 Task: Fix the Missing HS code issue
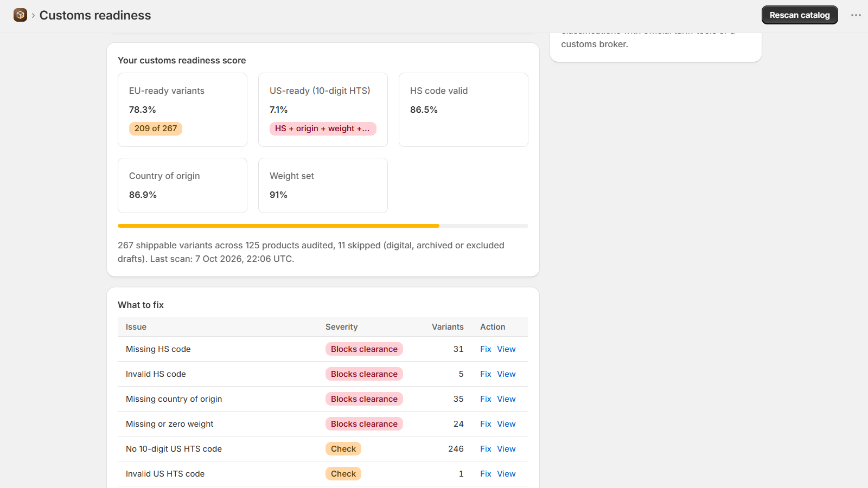(486, 349)
